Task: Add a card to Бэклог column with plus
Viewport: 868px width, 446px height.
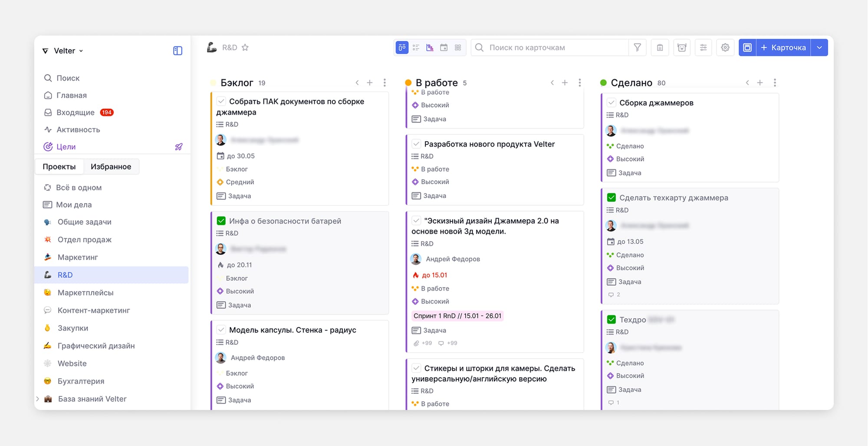Action: (370, 83)
